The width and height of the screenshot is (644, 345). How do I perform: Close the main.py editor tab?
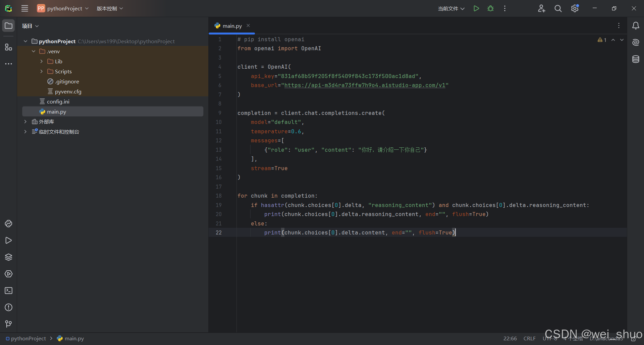click(248, 25)
